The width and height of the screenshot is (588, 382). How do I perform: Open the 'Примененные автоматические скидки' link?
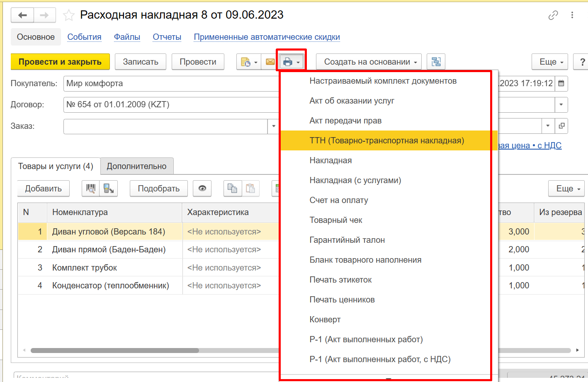(267, 37)
